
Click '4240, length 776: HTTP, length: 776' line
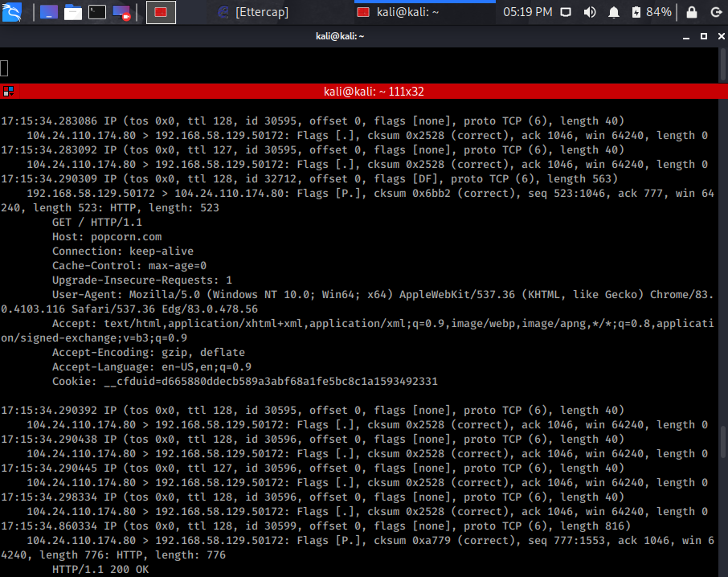(112, 554)
